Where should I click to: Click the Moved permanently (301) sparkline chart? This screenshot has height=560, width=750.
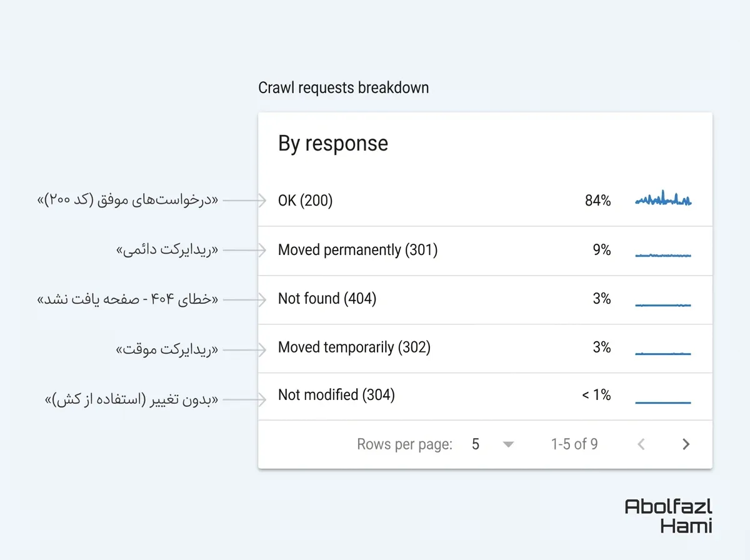click(x=663, y=255)
